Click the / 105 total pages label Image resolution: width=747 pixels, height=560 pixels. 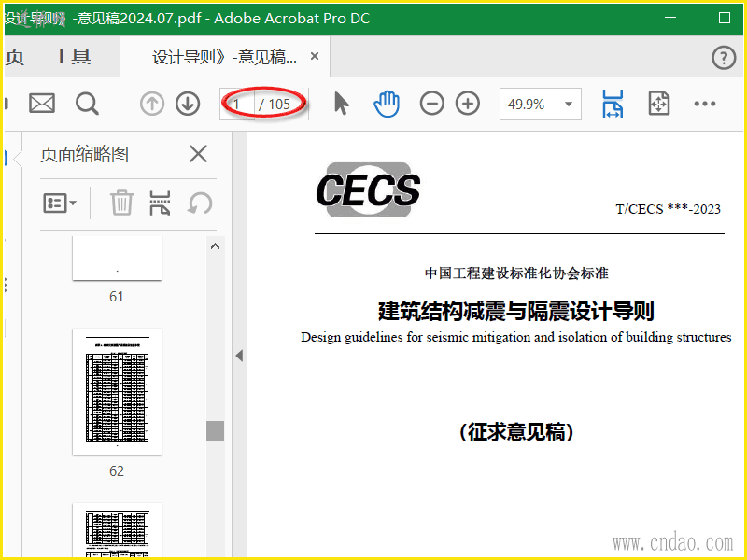(275, 104)
